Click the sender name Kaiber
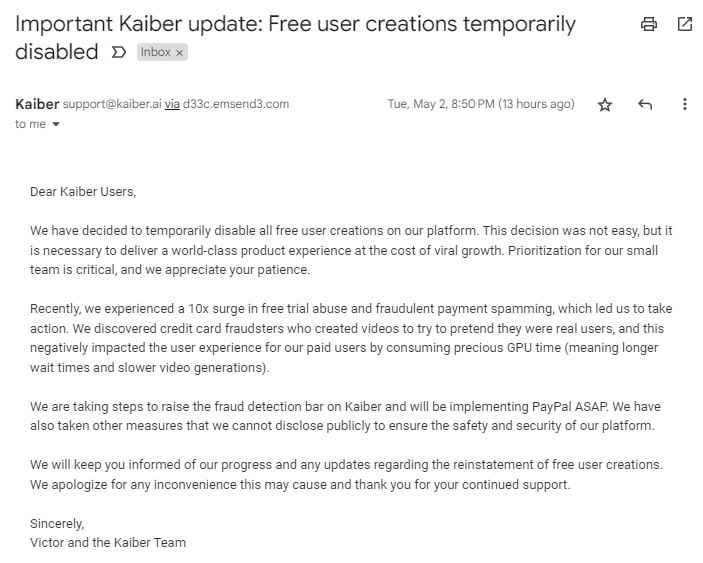703x563 pixels. pyautogui.click(x=37, y=104)
